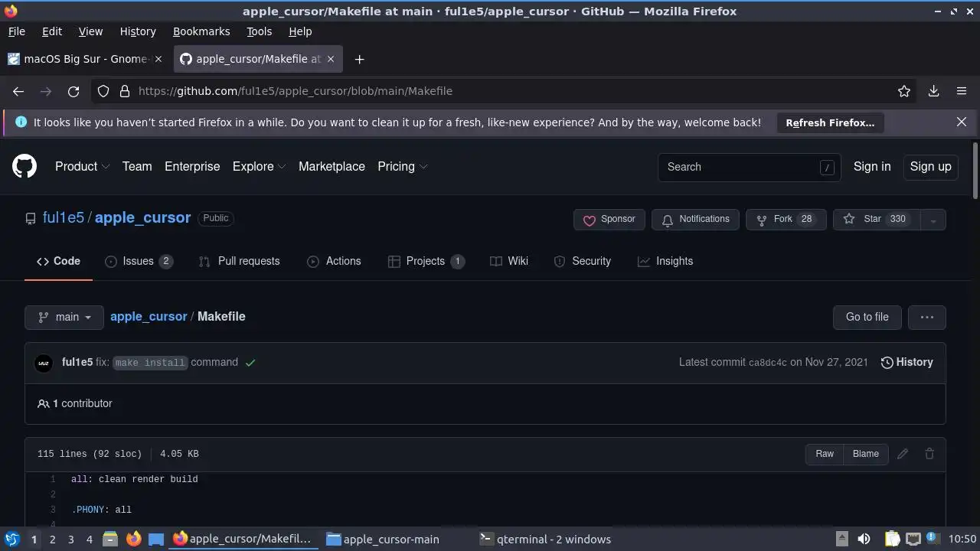Image resolution: width=980 pixels, height=551 pixels.
Task: Go back with the browser back arrow
Action: point(18,91)
